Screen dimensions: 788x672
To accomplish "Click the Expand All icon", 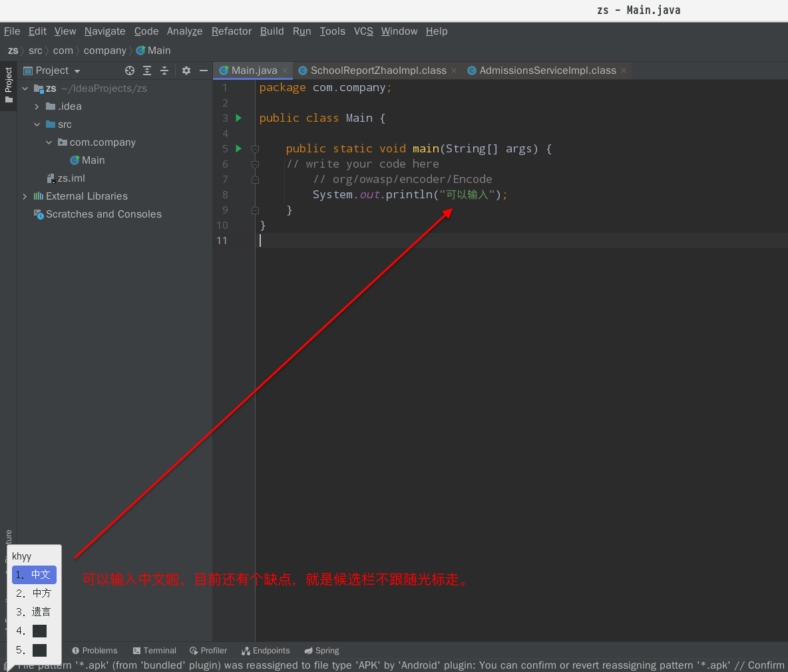I will (x=147, y=71).
